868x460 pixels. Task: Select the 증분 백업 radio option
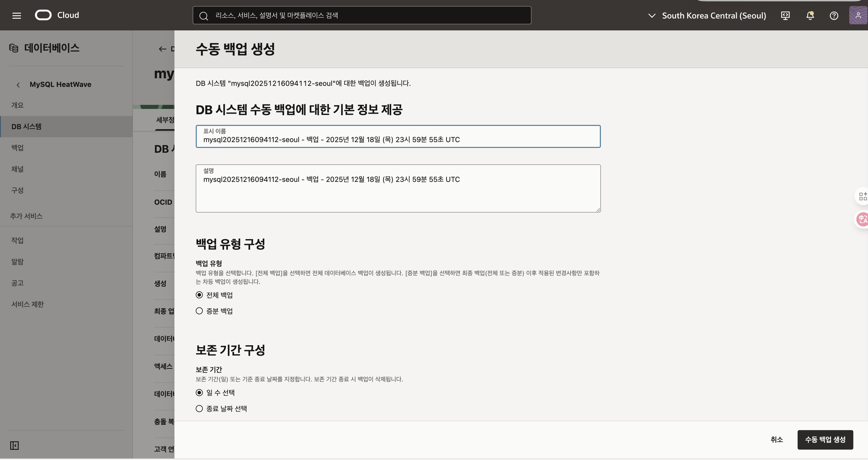coord(199,311)
